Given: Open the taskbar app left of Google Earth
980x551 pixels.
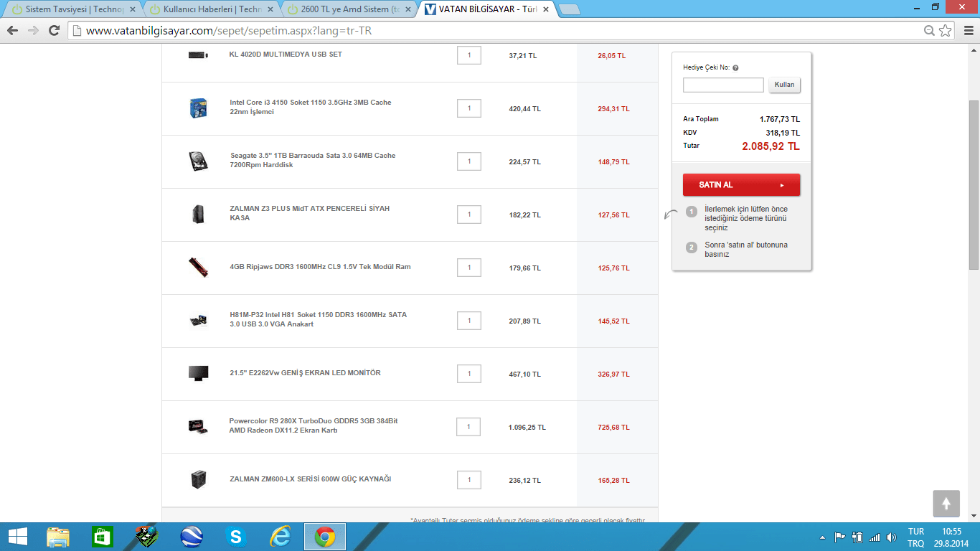Looking at the screenshot, I should tap(147, 537).
